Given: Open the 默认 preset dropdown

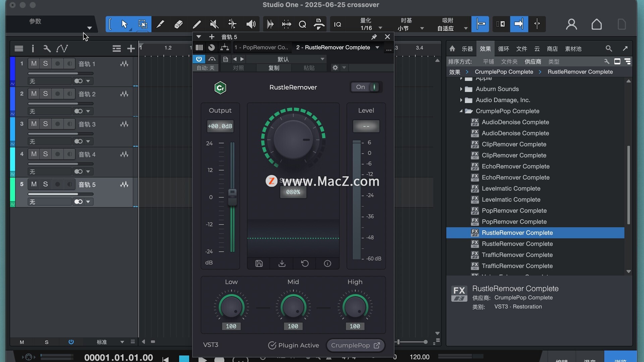Looking at the screenshot, I should tap(287, 59).
